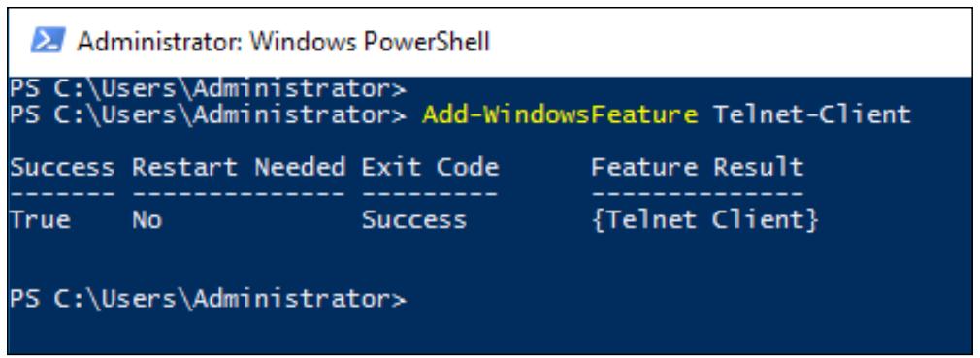Screen dimensions: 980x358
Task: Click the Telnet-Client argument text
Action: pyautogui.click(x=812, y=114)
